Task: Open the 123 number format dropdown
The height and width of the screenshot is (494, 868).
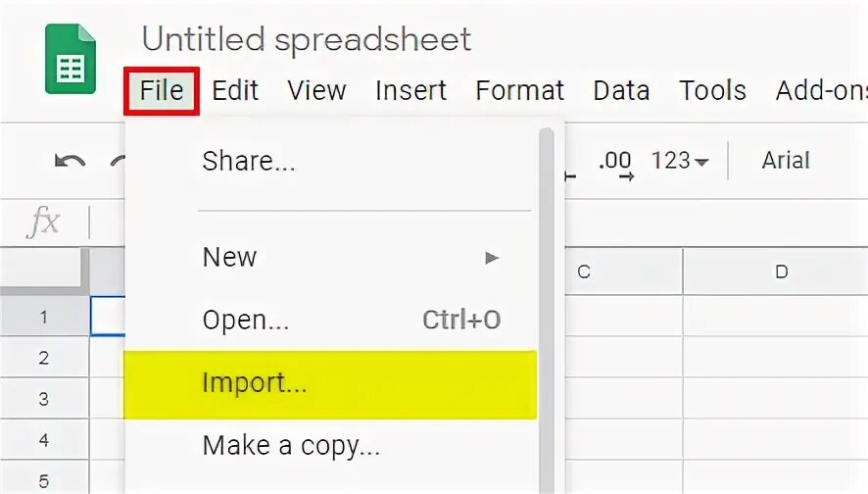Action: coord(679,161)
